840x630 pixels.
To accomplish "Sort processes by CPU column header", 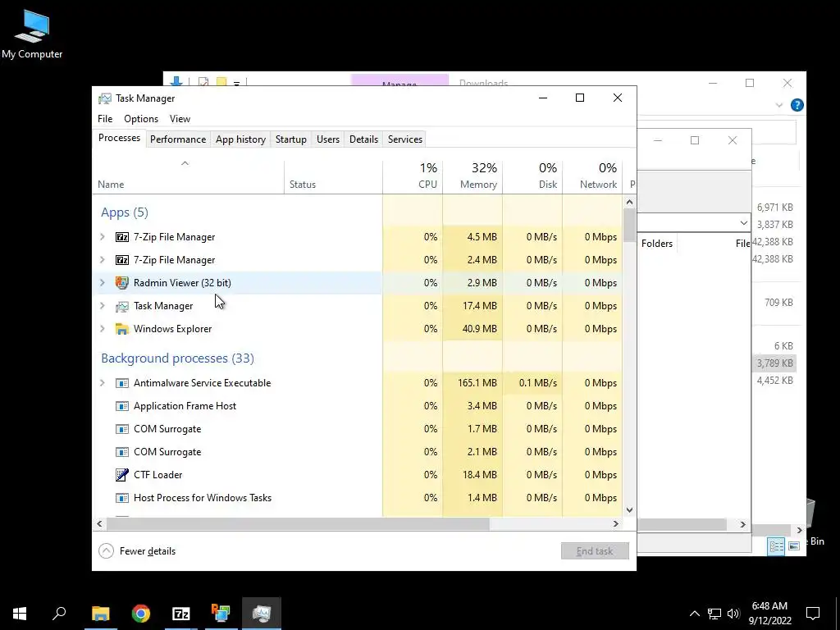I will (413, 177).
